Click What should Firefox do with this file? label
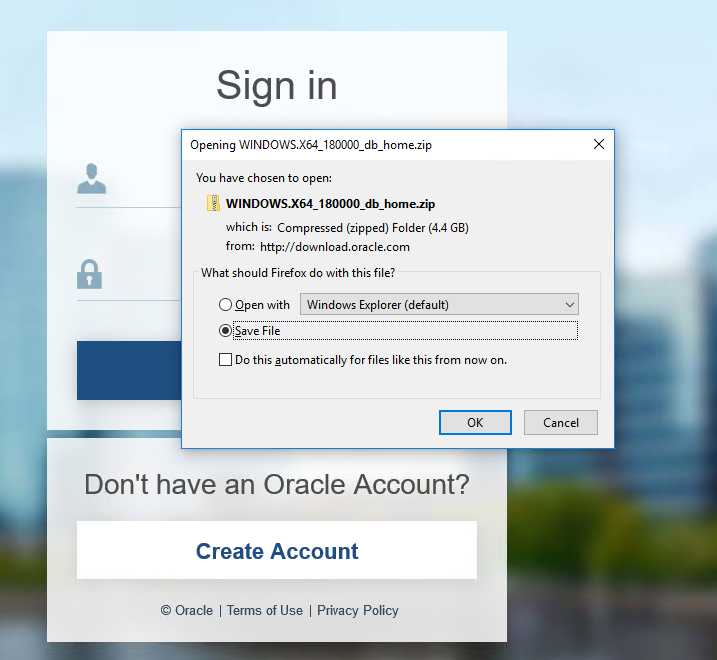The height and width of the screenshot is (660, 717). pos(298,273)
